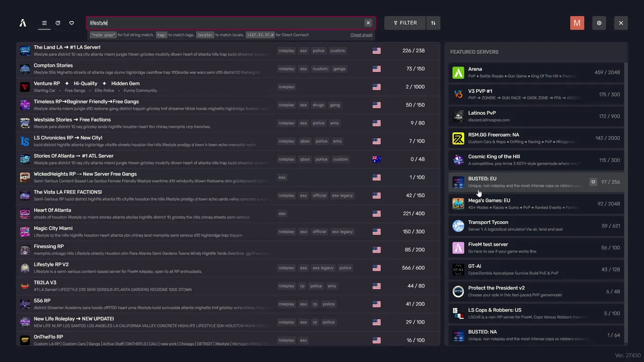Open Lifestyle RP V2 server title

(x=51, y=264)
